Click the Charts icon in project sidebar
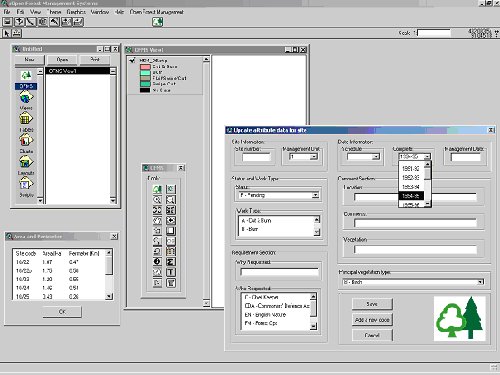This screenshot has height=375, width=500. [26, 140]
